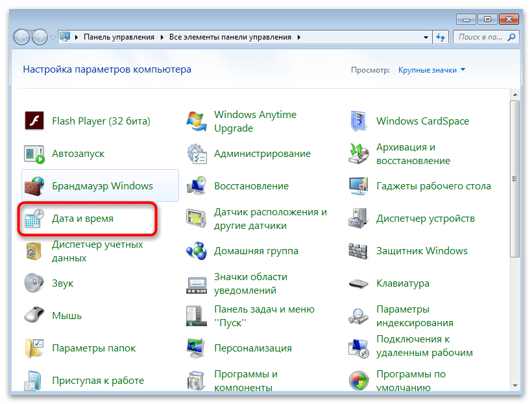Click the Защитник Windows icon
The height and width of the screenshot is (404, 532).
[x=358, y=251]
